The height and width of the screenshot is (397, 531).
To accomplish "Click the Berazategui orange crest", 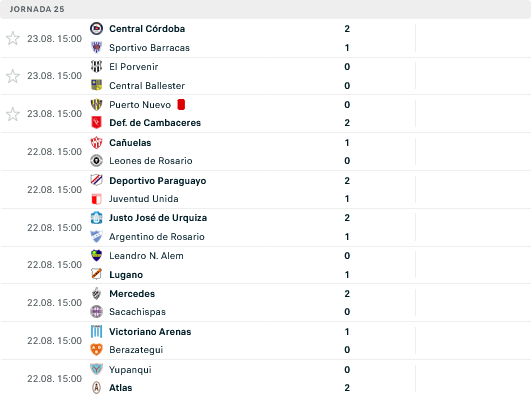I will point(97,350).
